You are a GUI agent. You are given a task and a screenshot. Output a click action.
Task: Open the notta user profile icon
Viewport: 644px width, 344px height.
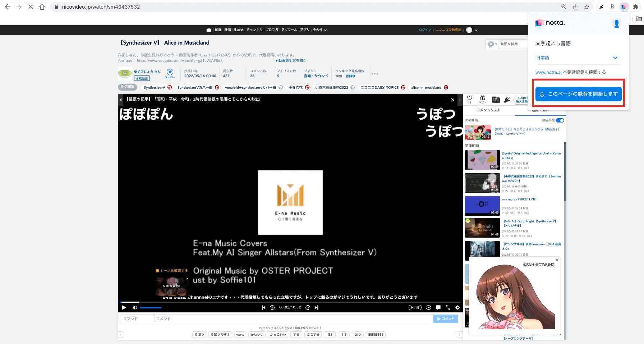click(x=616, y=23)
